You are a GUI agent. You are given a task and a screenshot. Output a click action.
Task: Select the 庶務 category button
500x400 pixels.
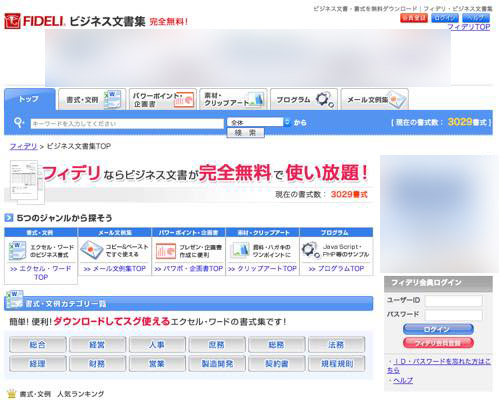point(217,345)
